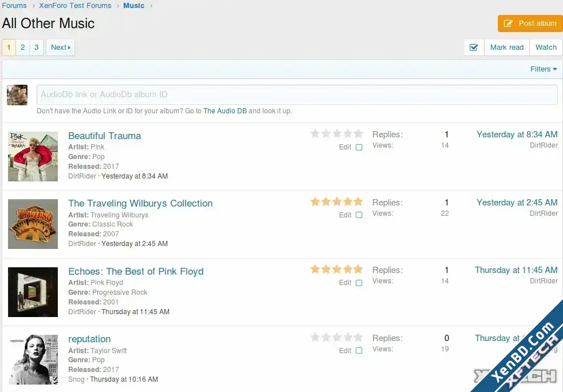Open the Filters dropdown
The image size is (563, 392).
544,69
